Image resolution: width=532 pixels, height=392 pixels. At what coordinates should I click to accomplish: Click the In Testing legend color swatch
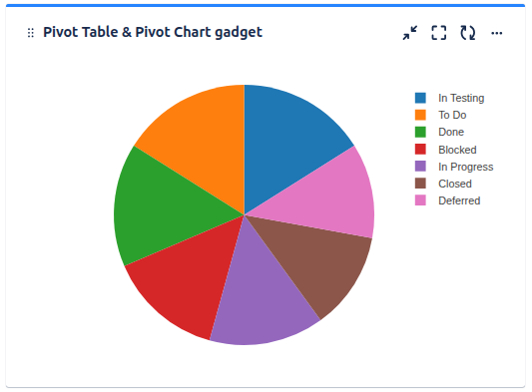420,98
